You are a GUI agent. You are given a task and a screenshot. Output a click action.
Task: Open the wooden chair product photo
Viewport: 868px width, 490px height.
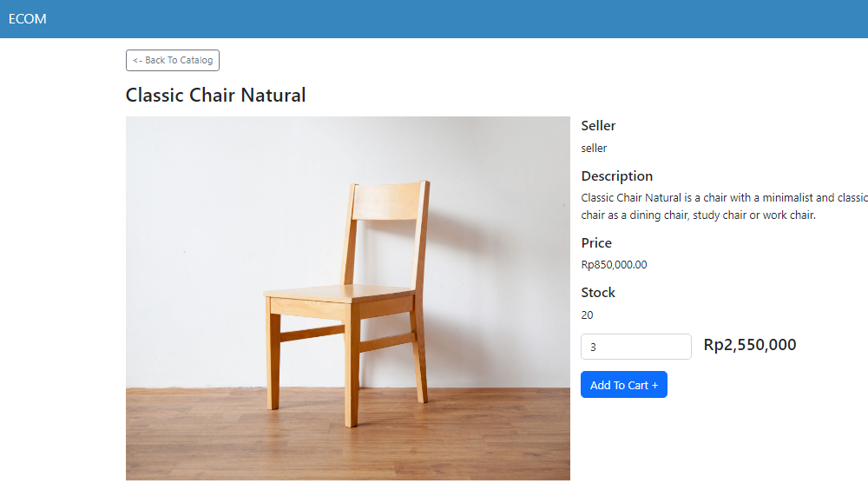pos(348,298)
